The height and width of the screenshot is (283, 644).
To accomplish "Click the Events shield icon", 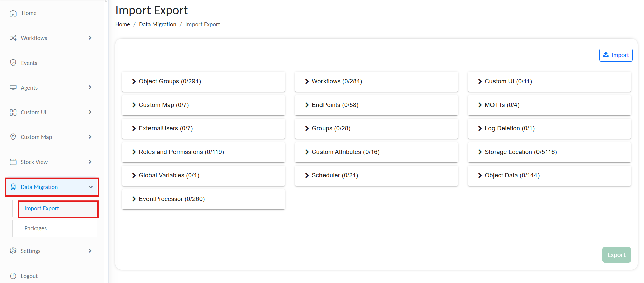I will [13, 63].
